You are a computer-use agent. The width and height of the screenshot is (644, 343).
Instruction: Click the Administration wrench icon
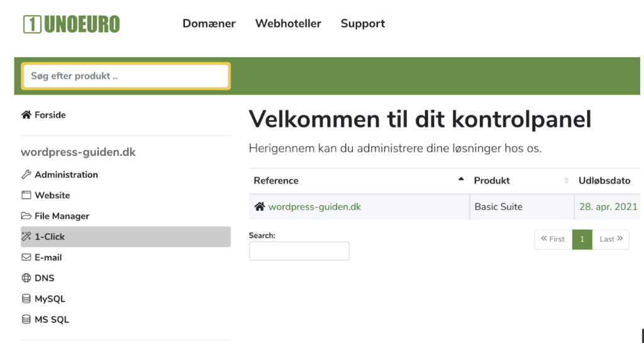pyautogui.click(x=26, y=175)
